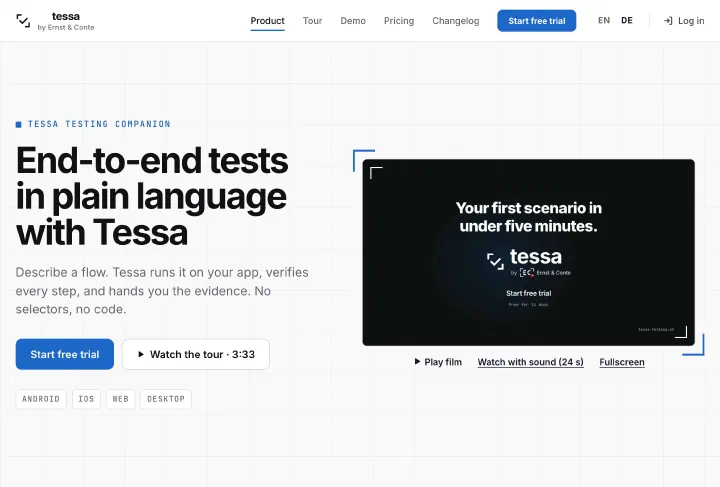720x487 pixels.
Task: Click the hero Start free trial button
Action: point(65,354)
